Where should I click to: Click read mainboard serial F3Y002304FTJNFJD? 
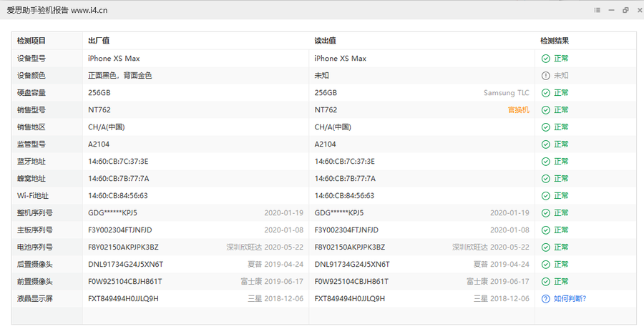pyautogui.click(x=346, y=230)
